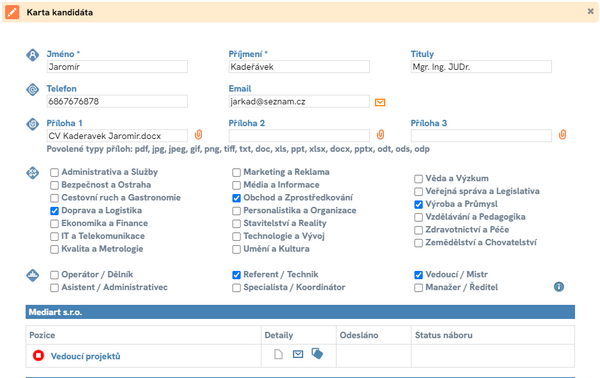
Task: Click the Mediart s.r.o. section header
Action: pos(300,312)
